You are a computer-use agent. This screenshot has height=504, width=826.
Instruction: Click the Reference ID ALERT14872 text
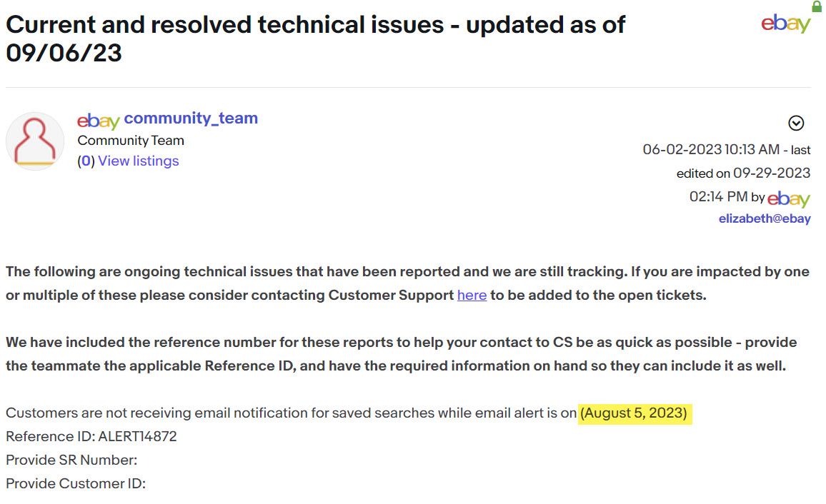click(91, 436)
